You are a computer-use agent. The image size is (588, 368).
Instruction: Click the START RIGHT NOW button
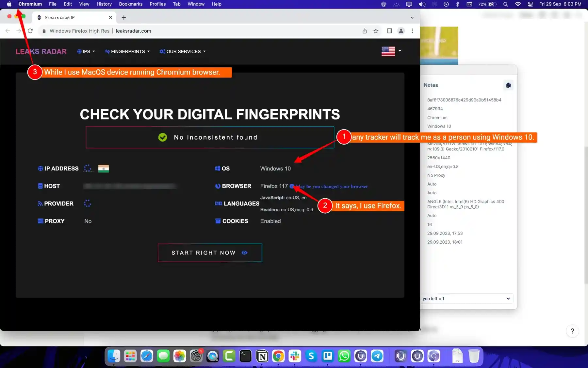(204, 253)
